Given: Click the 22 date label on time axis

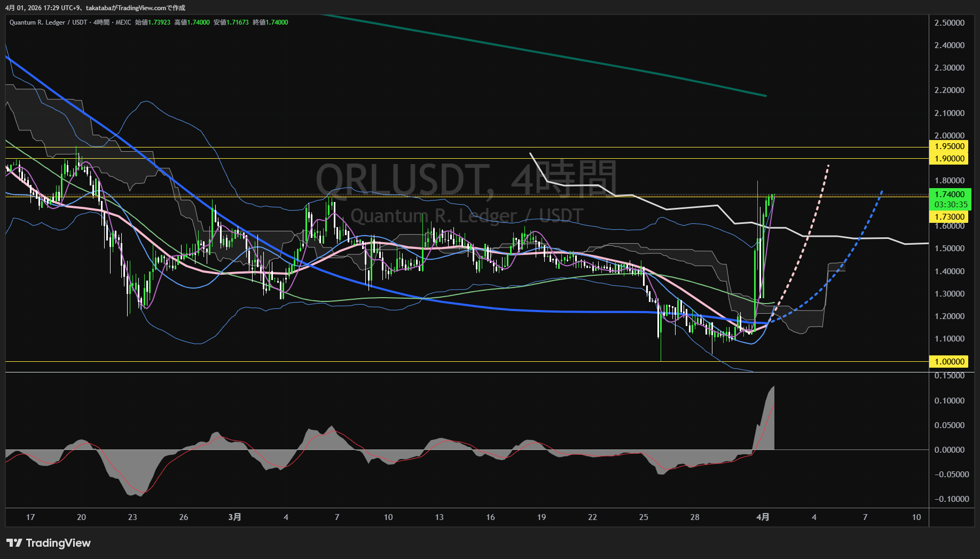Looking at the screenshot, I should [x=592, y=517].
